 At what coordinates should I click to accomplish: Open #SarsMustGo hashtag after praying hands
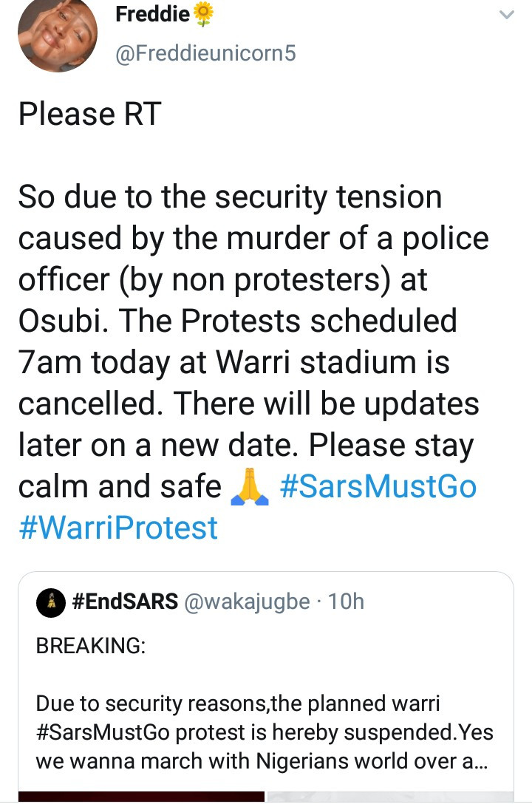[x=379, y=487]
